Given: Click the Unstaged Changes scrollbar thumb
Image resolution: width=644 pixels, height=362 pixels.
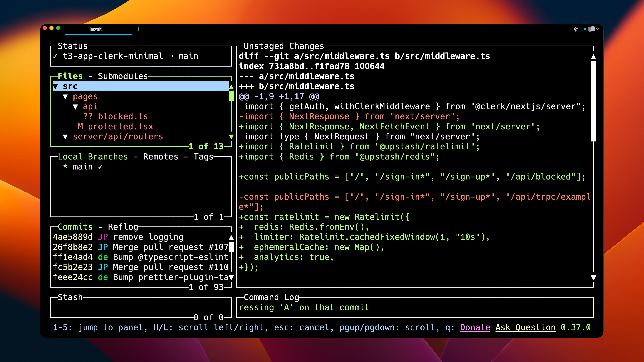Looking at the screenshot, I should point(593,101).
